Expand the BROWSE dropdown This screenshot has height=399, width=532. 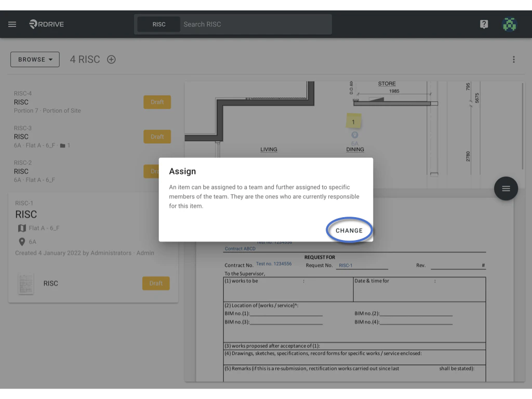pos(34,59)
